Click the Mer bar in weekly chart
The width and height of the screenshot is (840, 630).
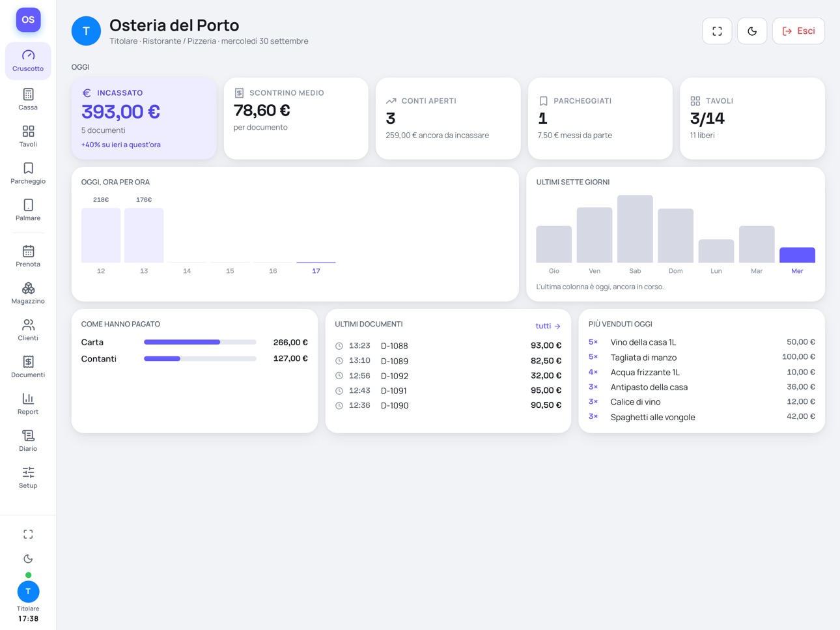[x=797, y=255]
